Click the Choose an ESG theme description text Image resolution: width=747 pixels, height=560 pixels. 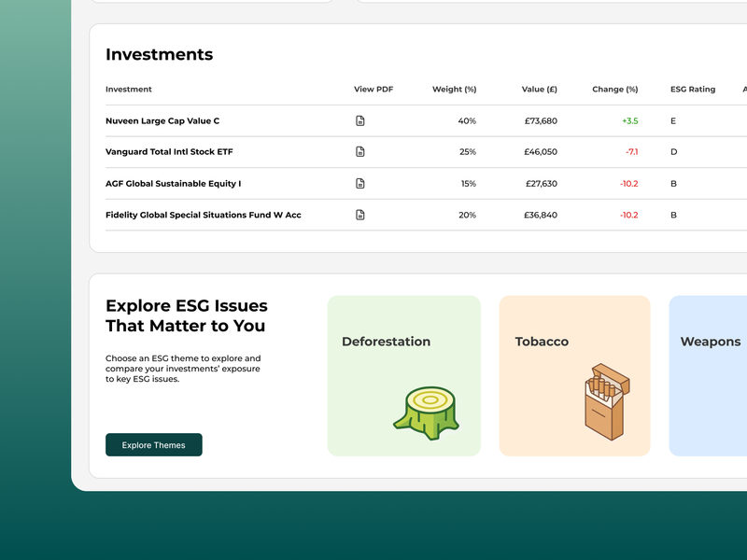tap(183, 369)
